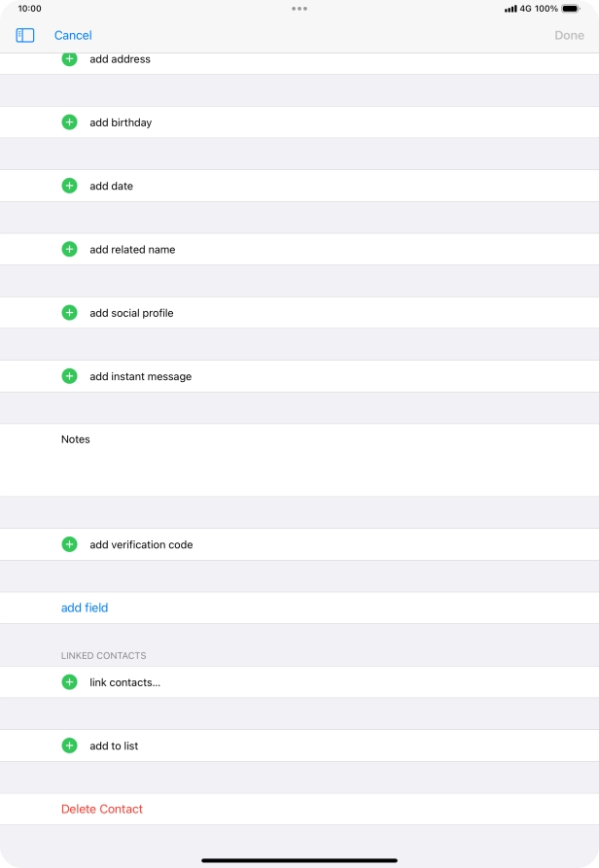
Task: Tap green plus beside link contacts
Action: tap(69, 682)
